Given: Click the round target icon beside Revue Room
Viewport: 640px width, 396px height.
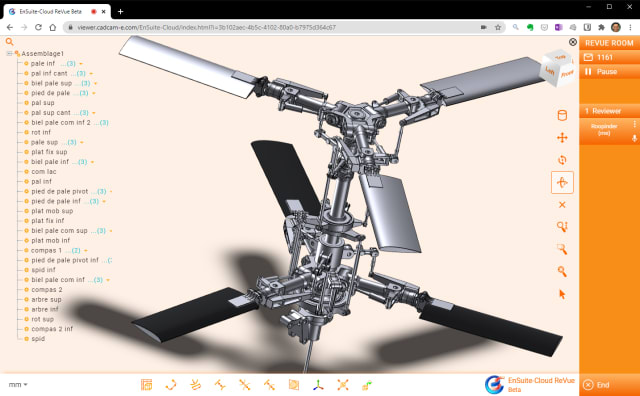Looking at the screenshot, I should tap(573, 42).
